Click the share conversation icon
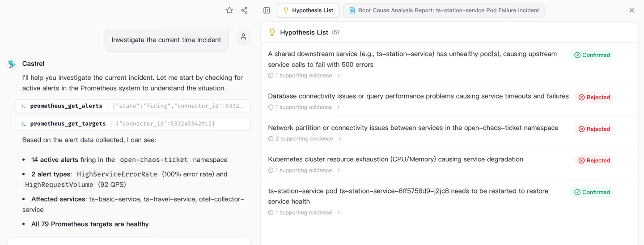This screenshot has width=644, height=245. coord(244,10)
